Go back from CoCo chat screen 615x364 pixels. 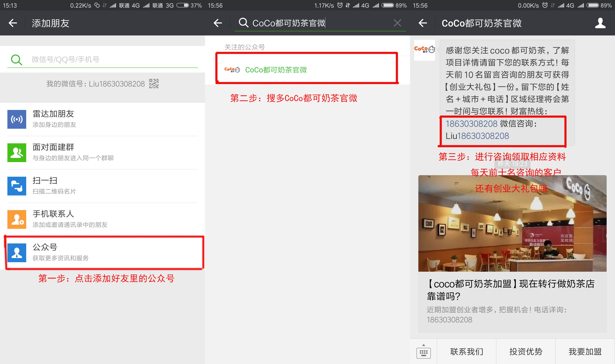click(x=423, y=23)
